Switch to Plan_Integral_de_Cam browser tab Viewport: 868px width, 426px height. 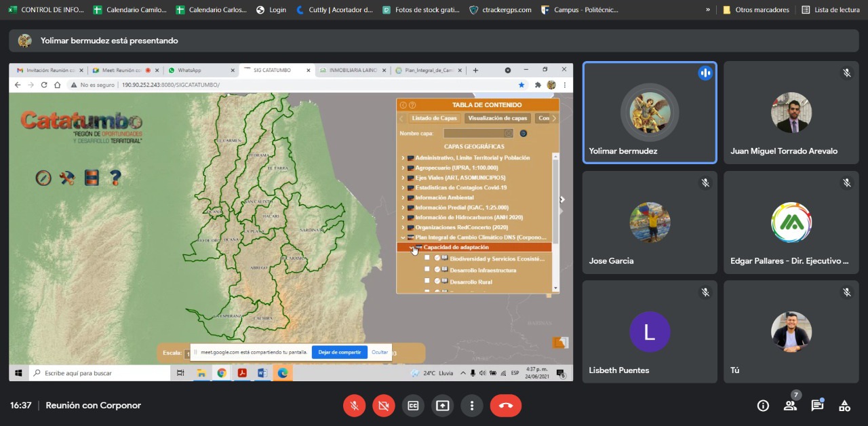pos(428,70)
